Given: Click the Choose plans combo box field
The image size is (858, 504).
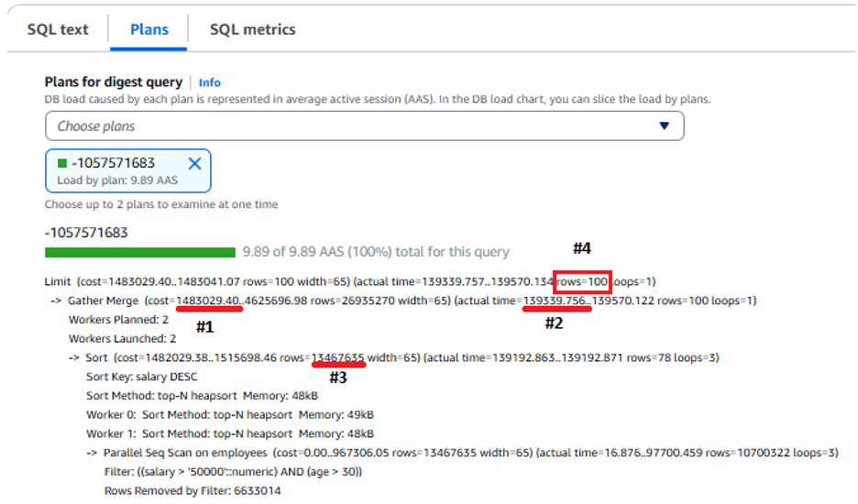Looking at the screenshot, I should point(365,126).
